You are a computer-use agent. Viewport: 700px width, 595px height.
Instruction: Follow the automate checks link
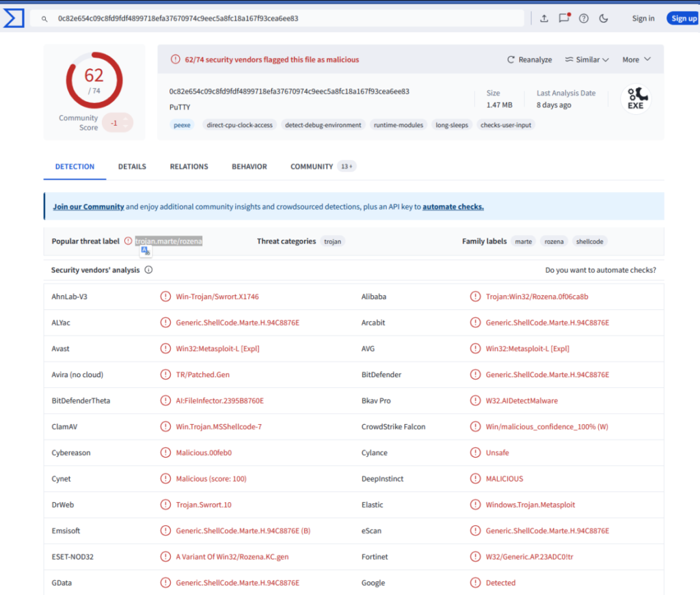pyautogui.click(x=453, y=206)
